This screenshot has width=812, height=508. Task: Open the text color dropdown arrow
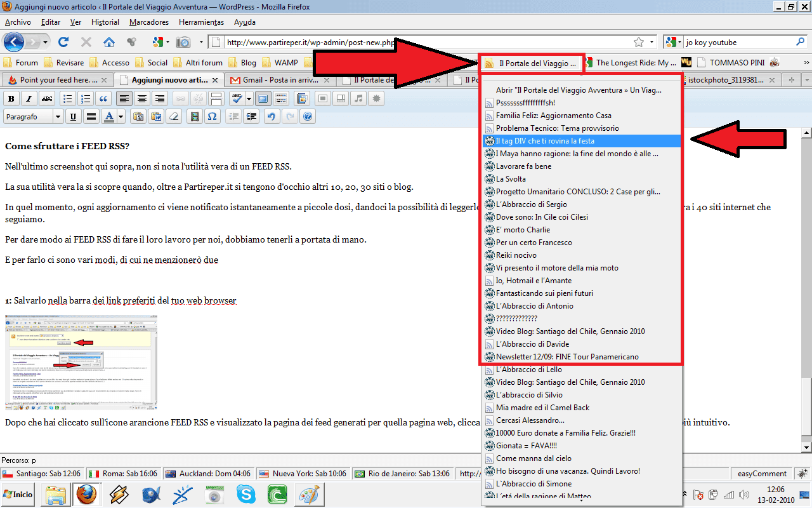pyautogui.click(x=121, y=116)
